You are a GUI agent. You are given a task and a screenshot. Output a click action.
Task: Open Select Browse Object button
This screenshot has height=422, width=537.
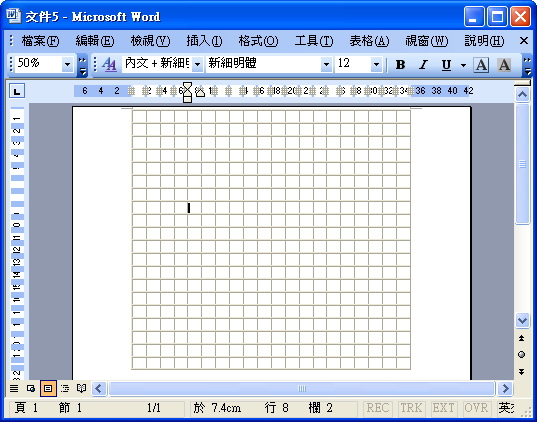(x=522, y=355)
